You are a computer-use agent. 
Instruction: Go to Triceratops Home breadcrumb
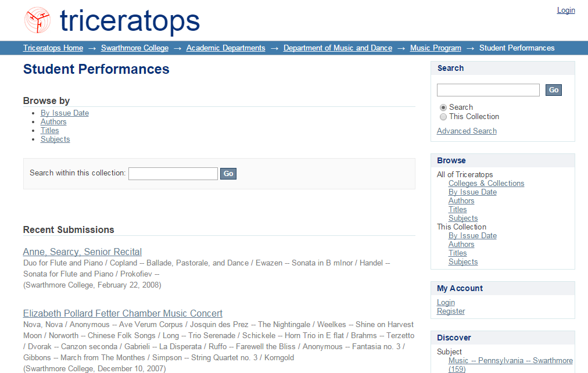[x=53, y=48]
